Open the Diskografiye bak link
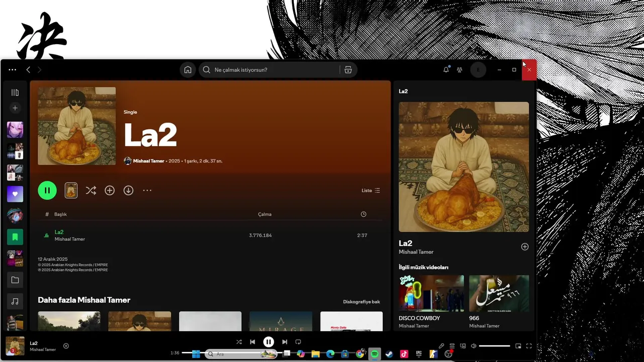644x362 pixels. 361,302
